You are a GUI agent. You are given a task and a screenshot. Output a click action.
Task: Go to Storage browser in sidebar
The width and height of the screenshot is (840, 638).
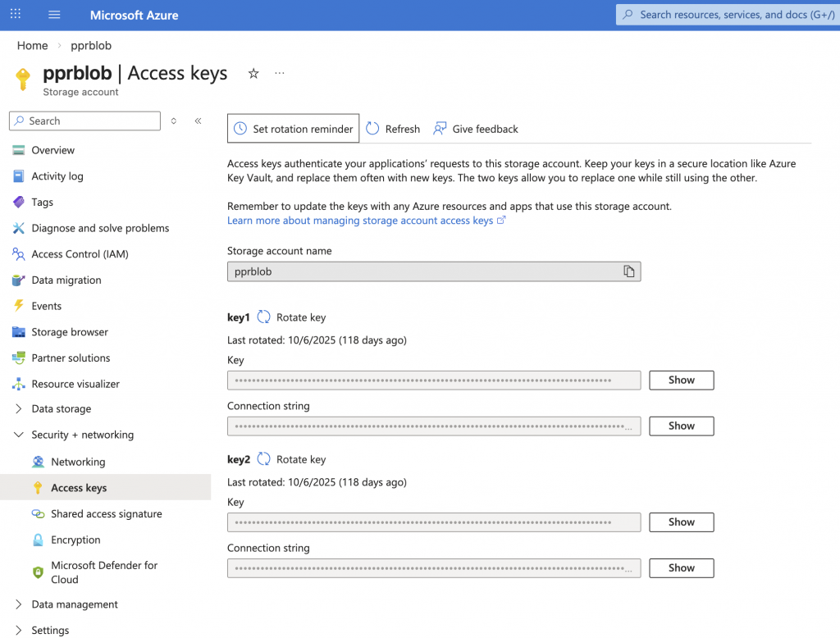tap(70, 332)
